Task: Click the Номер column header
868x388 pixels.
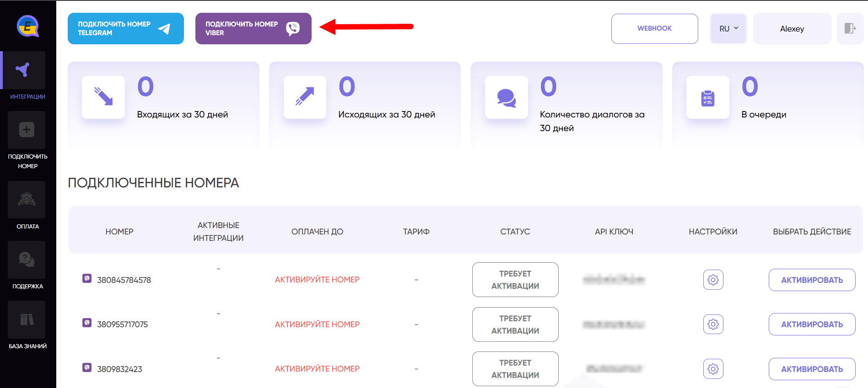Action: coord(119,232)
